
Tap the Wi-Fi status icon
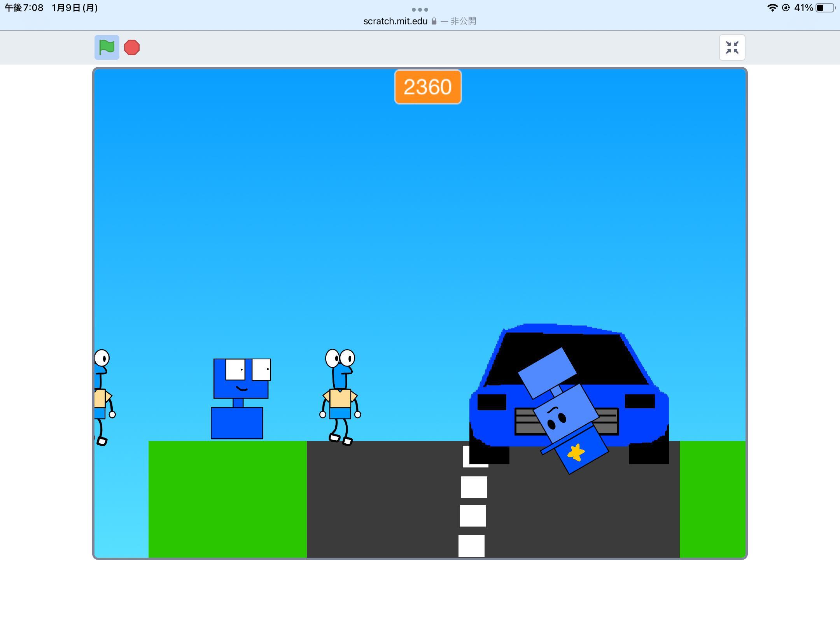[x=772, y=8]
